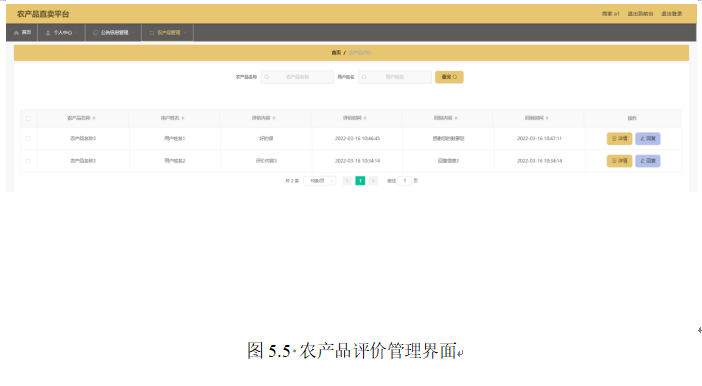Go to the previous page with the left arrow
The height and width of the screenshot is (386, 702).
[347, 180]
